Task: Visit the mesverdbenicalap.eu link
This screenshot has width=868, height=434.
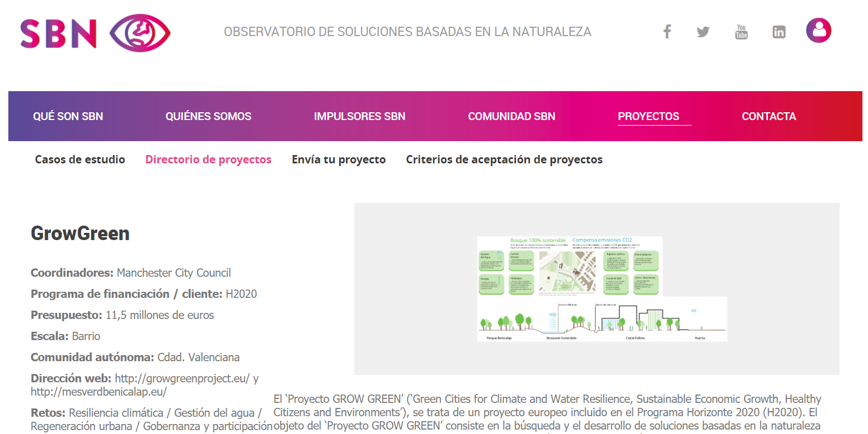Action: point(98,392)
